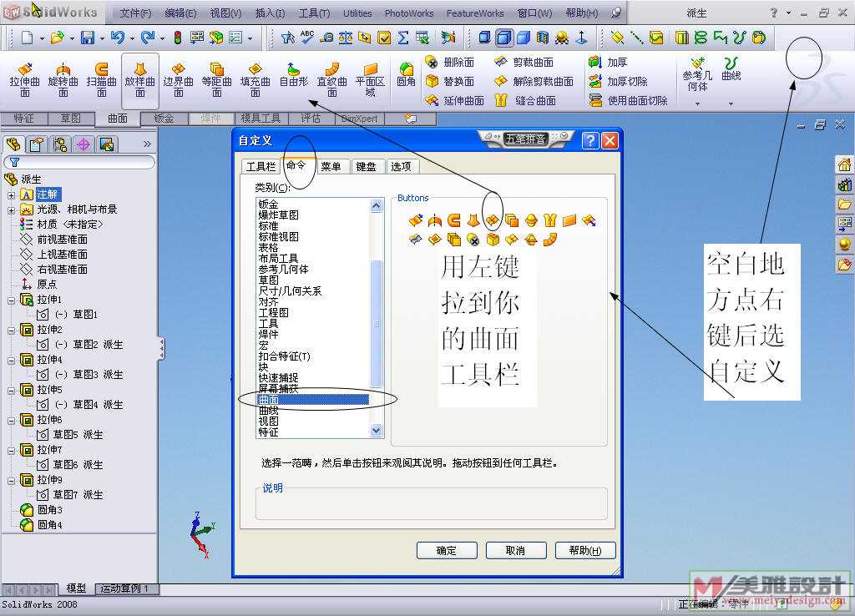Select 圆角4 in the feature tree

[x=49, y=525]
